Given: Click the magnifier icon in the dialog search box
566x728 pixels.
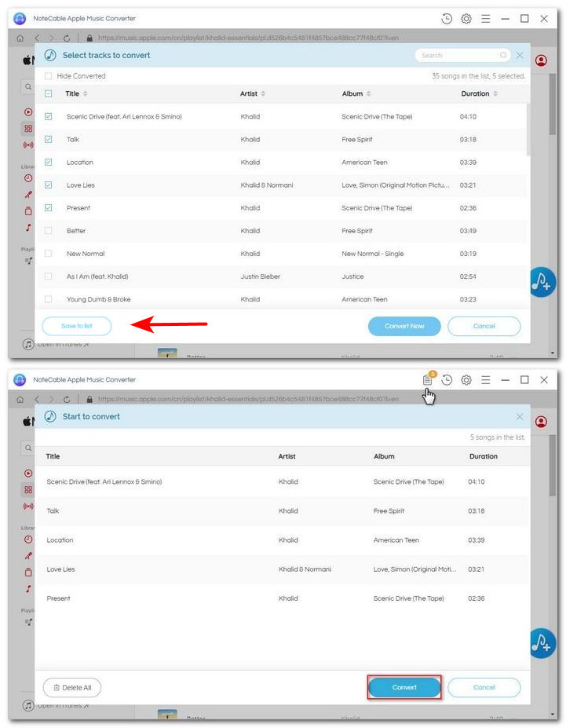Looking at the screenshot, I should tap(503, 55).
